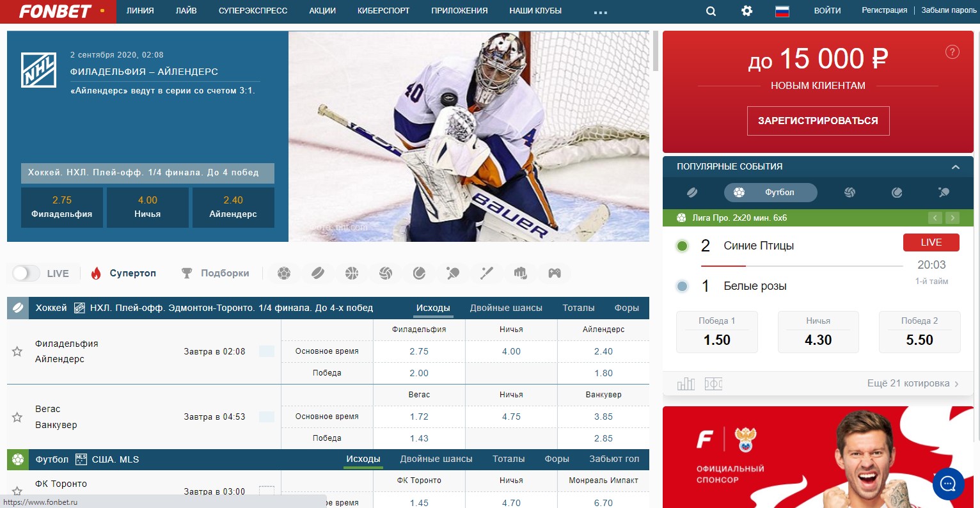Screen dimensions: 980x508
Task: Bet on Айлендерс at 2.40 in banner
Action: (233, 207)
